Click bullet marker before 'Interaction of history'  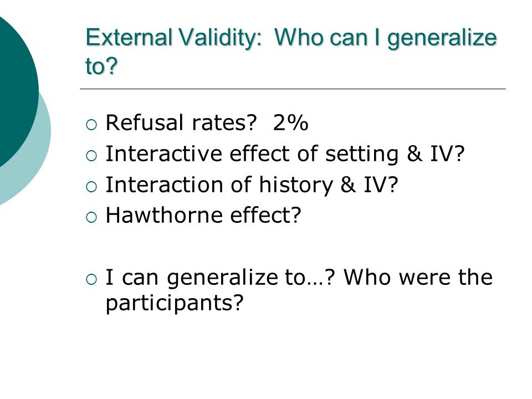tap(91, 187)
